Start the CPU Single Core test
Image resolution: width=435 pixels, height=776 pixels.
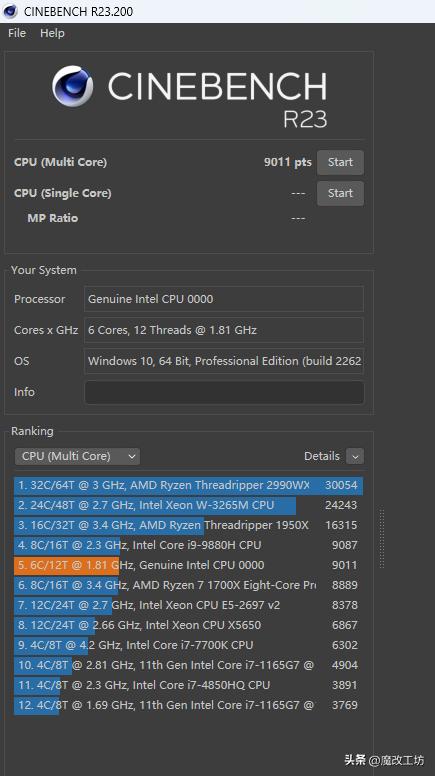[x=340, y=193]
